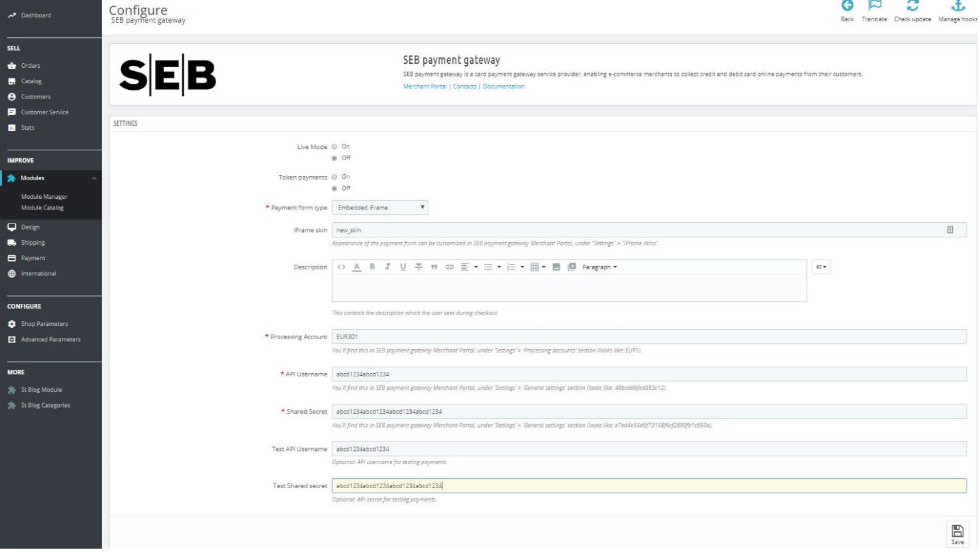Click the Translate flag icon
Viewport: 980px width, 552px height.
tap(874, 6)
